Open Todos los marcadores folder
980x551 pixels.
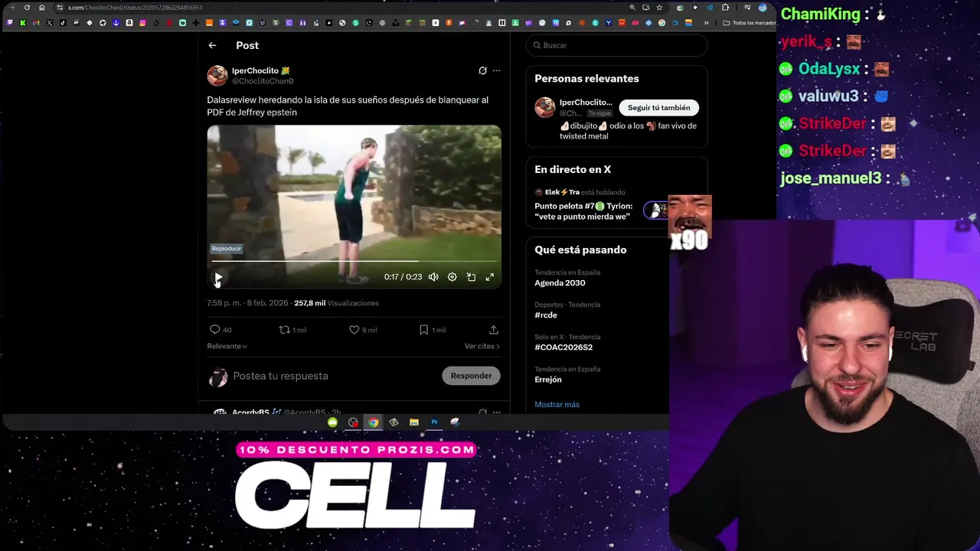[x=750, y=23]
